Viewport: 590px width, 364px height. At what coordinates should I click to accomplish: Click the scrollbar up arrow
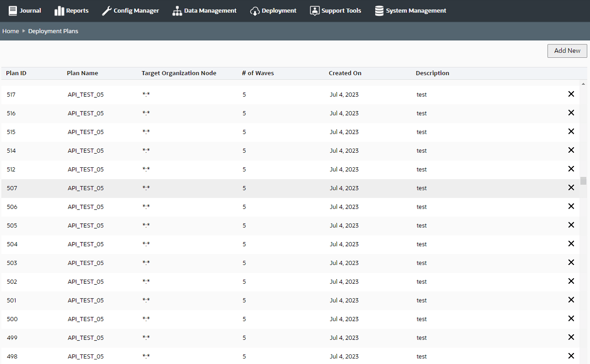click(x=583, y=84)
